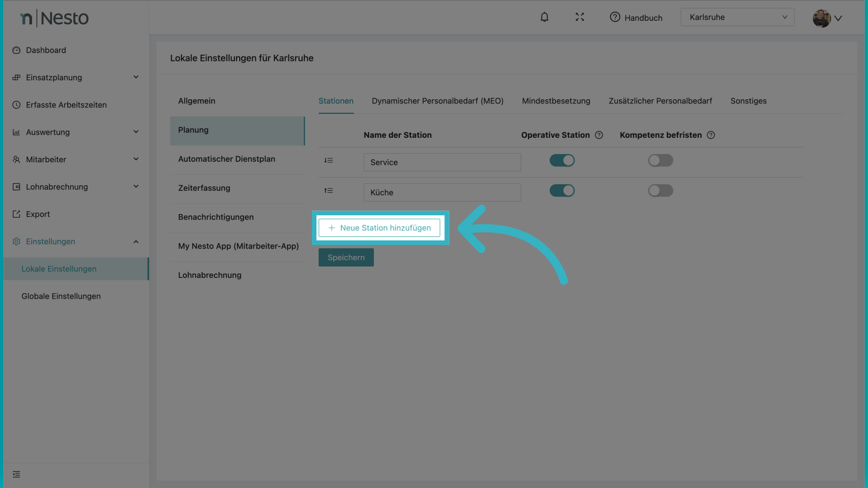Enable Kompetenz befristen for Küche
The image size is (868, 488).
[660, 191]
